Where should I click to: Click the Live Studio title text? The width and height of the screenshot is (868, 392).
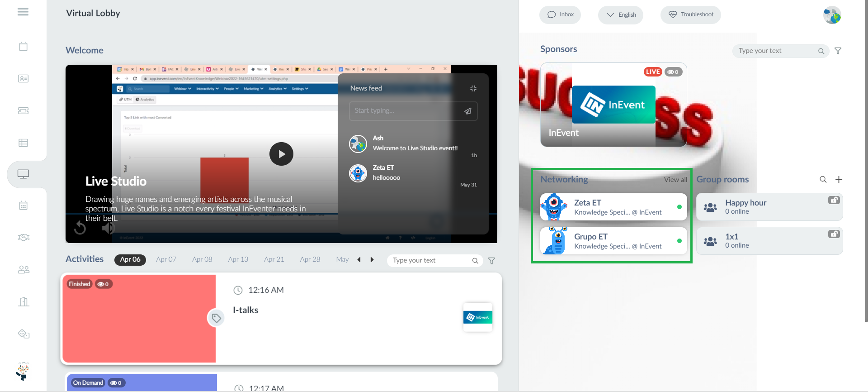116,182
